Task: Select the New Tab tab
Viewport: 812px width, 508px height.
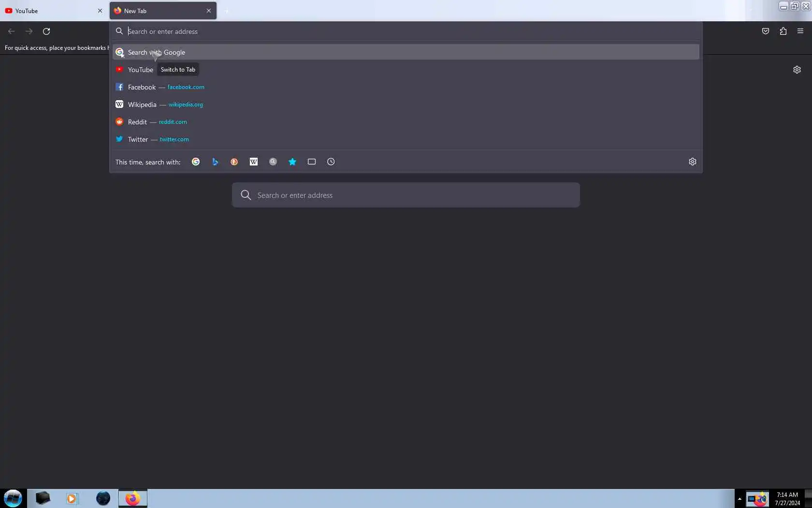Action: tap(163, 11)
